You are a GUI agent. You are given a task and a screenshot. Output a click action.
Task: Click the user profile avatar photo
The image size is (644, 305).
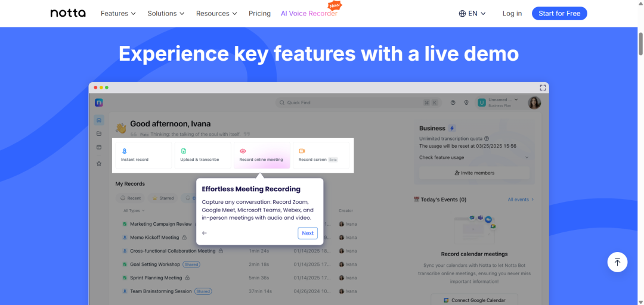(x=534, y=102)
